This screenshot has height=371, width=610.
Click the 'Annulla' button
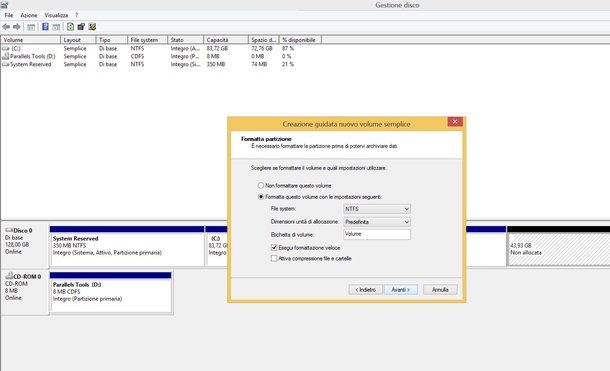pos(440,290)
